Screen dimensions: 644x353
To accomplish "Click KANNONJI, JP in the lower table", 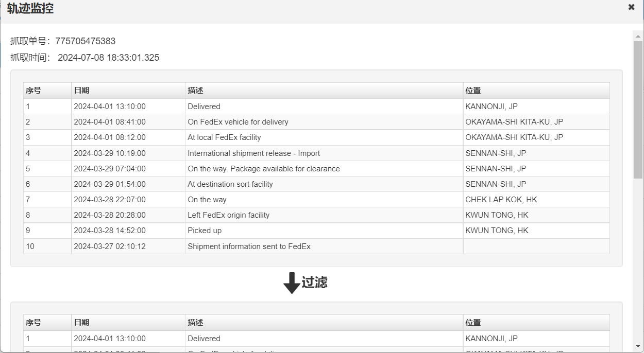I will tap(492, 339).
